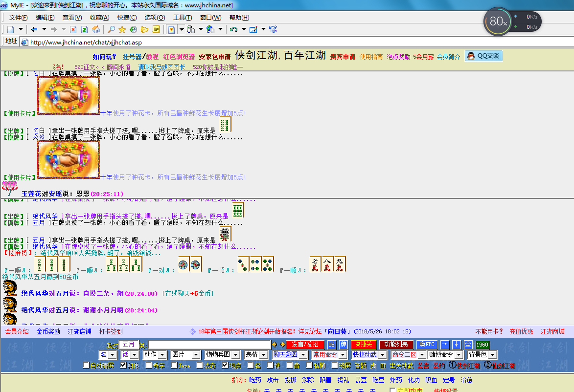This screenshot has height=392, width=574.
Task: Click the chat message input field
Action: (x=209, y=345)
